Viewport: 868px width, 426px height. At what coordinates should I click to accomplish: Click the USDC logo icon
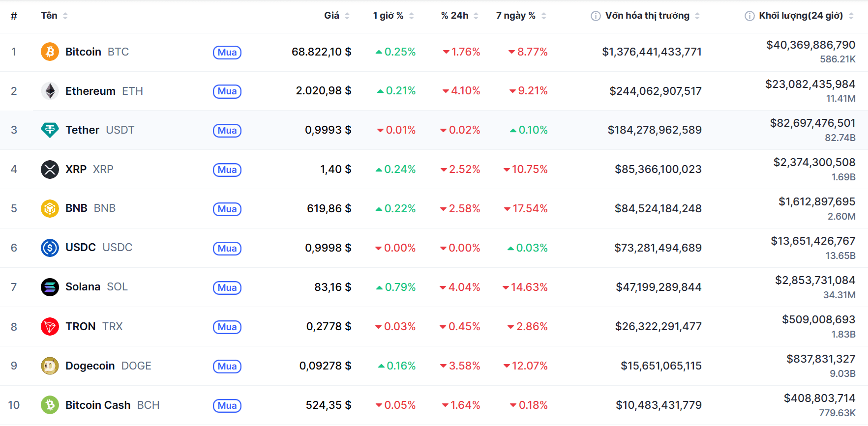pyautogui.click(x=50, y=248)
